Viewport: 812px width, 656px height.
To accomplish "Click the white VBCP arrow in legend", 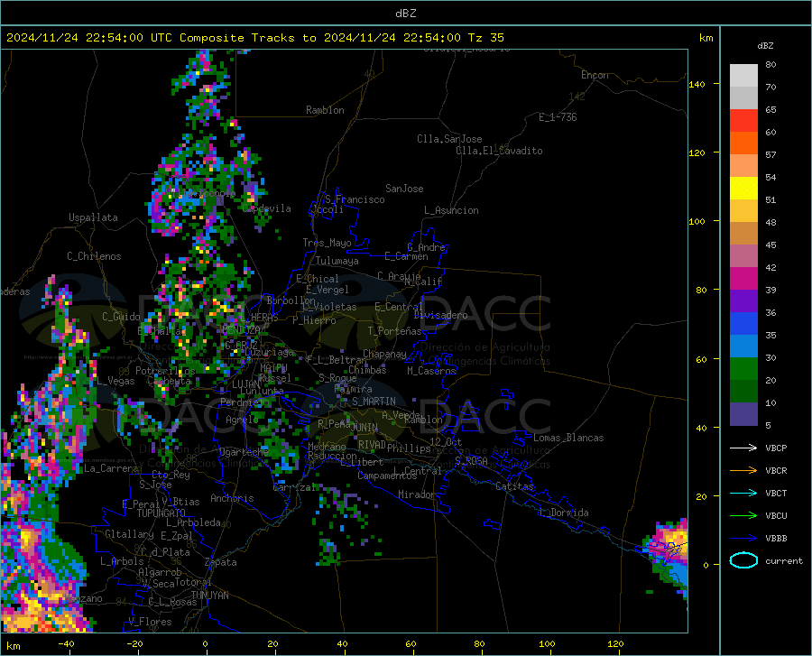I will point(743,448).
